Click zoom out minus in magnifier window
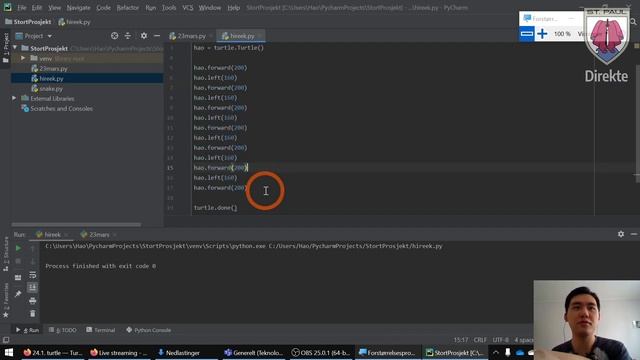Viewport: 640px width, 360px height. (x=527, y=33)
